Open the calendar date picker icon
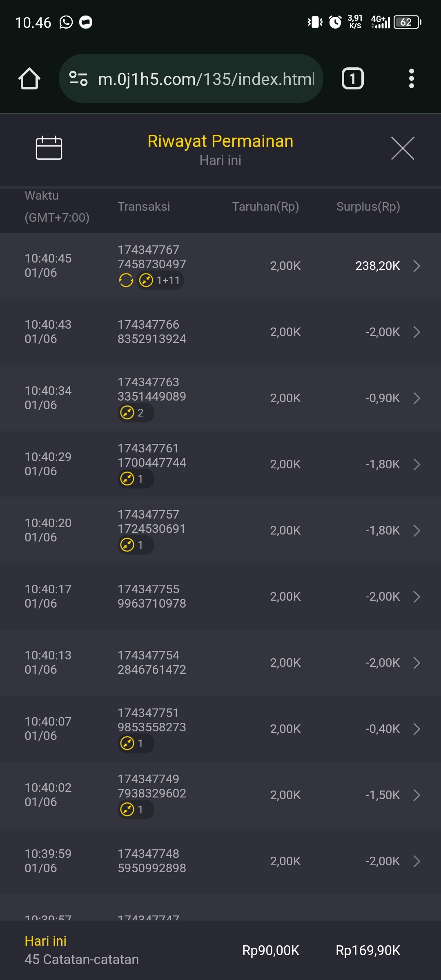The width and height of the screenshot is (441, 980). click(x=49, y=148)
